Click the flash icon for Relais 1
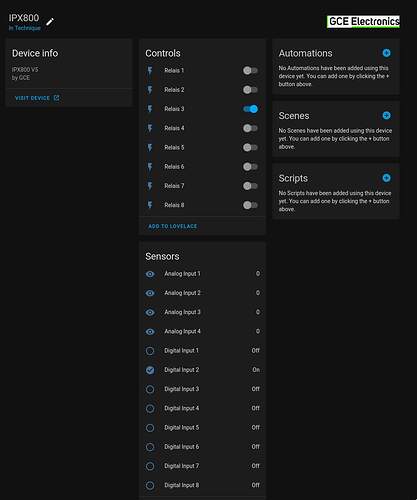The height and width of the screenshot is (500, 417). coord(150,71)
